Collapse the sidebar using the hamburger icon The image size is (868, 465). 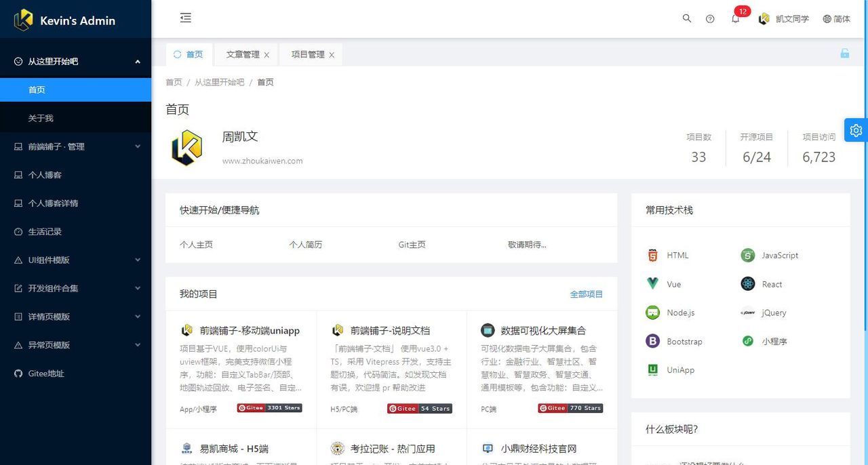click(x=185, y=18)
